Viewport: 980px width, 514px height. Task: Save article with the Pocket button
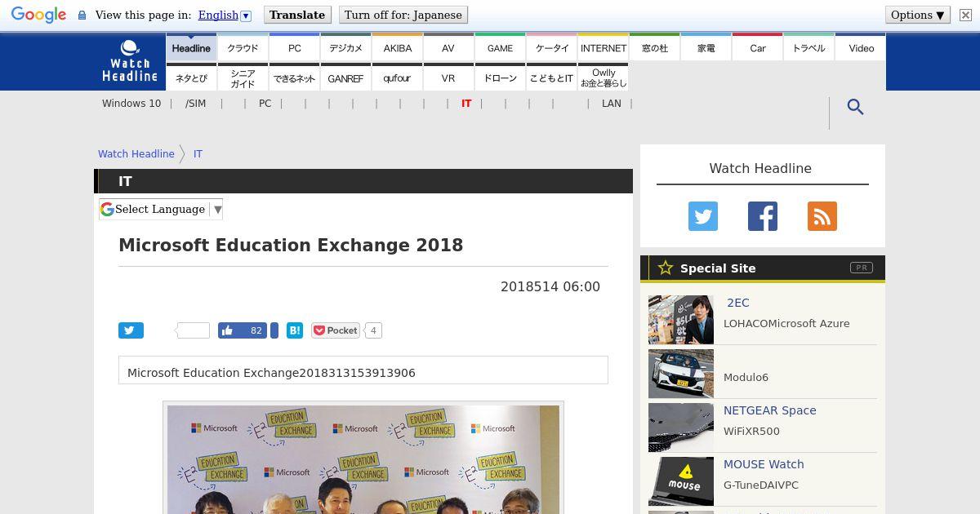[x=336, y=330]
